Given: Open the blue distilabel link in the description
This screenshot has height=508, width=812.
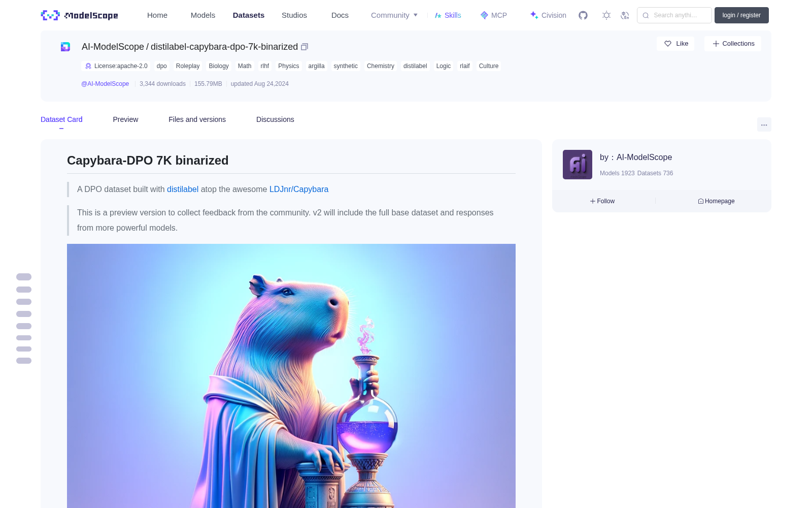Looking at the screenshot, I should [183, 189].
